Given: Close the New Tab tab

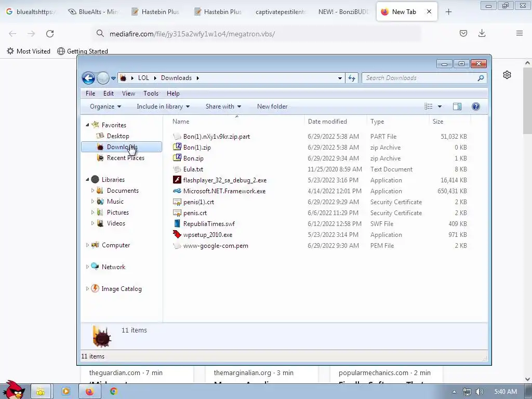Looking at the screenshot, I should pos(429,12).
